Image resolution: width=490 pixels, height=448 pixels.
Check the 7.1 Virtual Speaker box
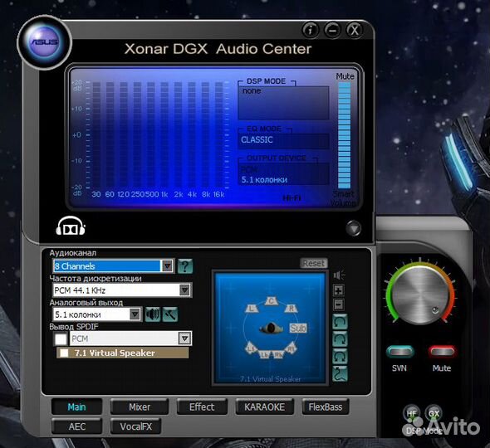(x=64, y=353)
